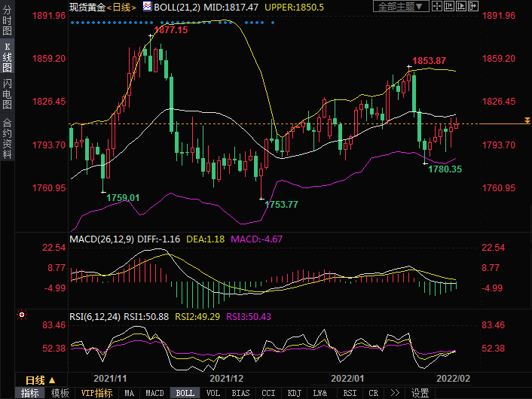
Task: Switch to the 分时图 view
Action: pyautogui.click(x=7, y=26)
